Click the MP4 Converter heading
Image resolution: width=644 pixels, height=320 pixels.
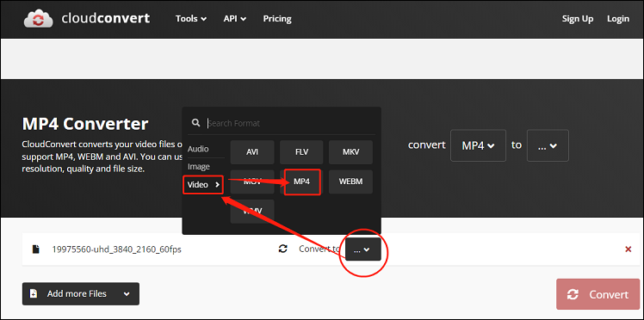click(85, 124)
